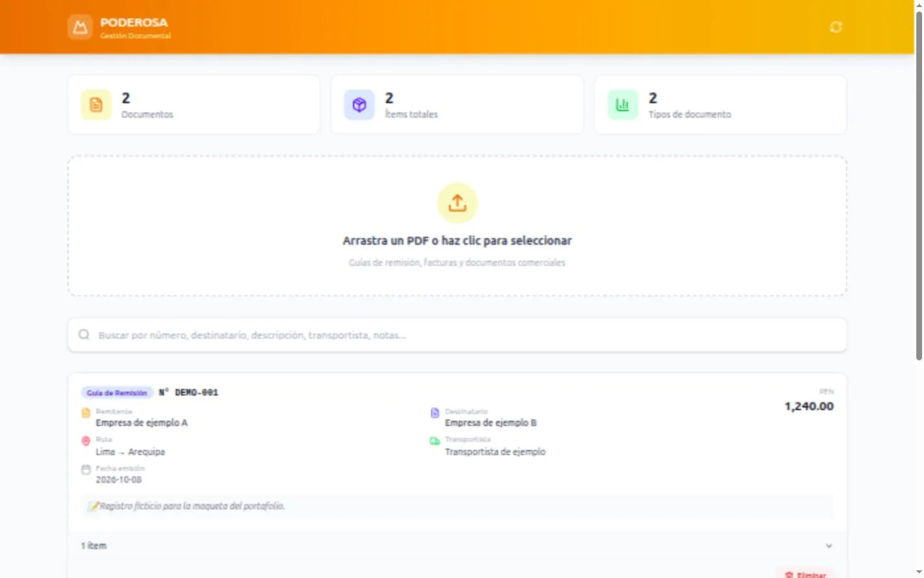The height and width of the screenshot is (578, 924).
Task: Click the Remitente document icon
Action: (86, 413)
